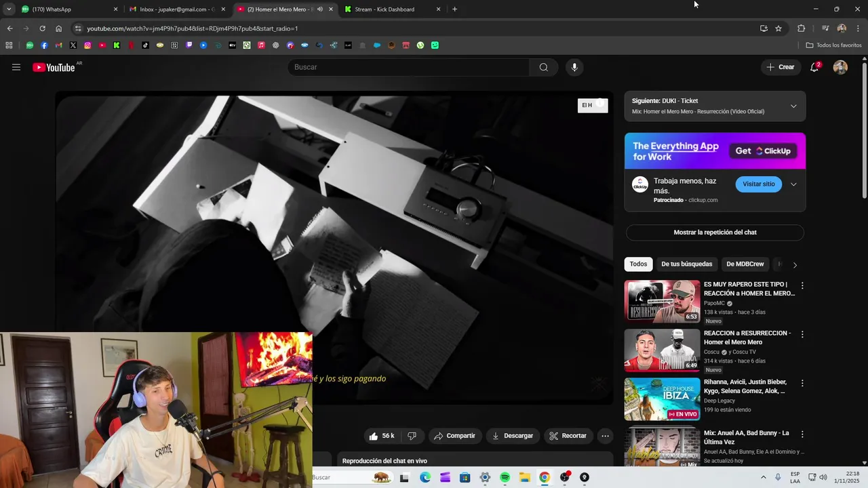The width and height of the screenshot is (868, 488).
Task: Open the Twitch bookmark icon
Action: (x=189, y=45)
